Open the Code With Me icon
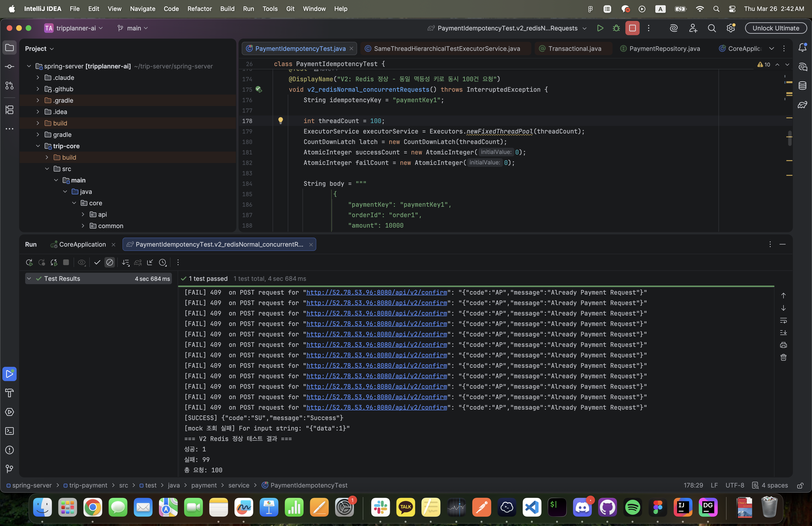Image resolution: width=812 pixels, height=526 pixels. point(693,28)
